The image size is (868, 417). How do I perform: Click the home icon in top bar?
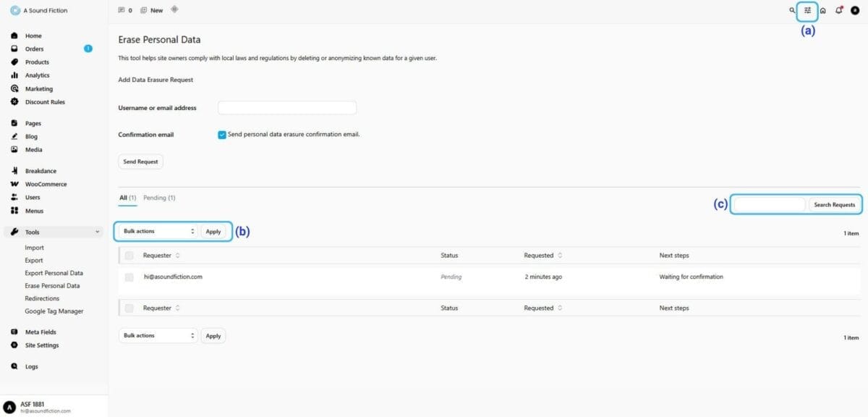[x=823, y=10]
